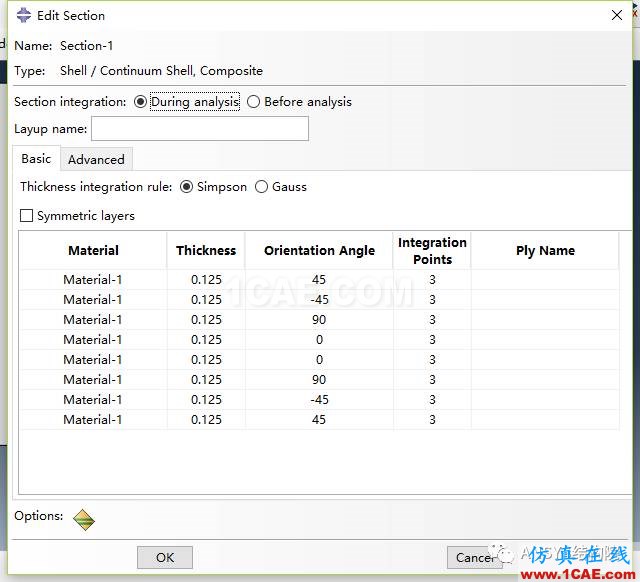The image size is (640, 582).
Task: Select Material-1 cell in the first ply row
Action: coord(93,280)
